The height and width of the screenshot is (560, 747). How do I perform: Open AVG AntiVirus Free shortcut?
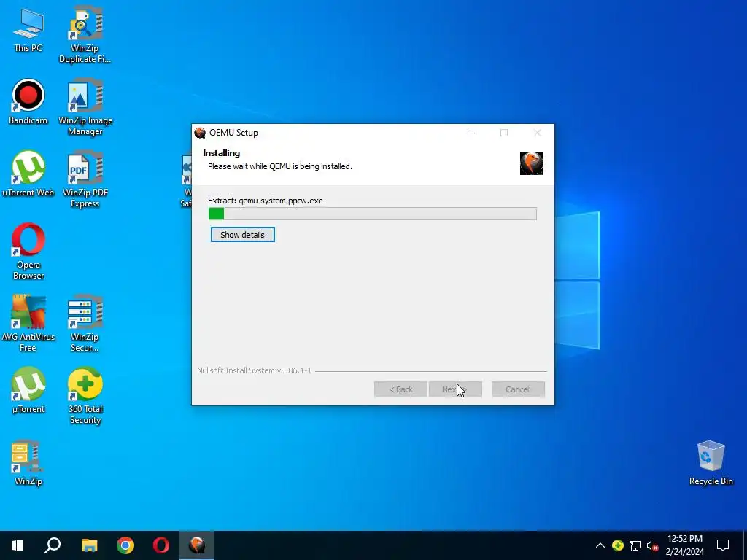(x=28, y=323)
